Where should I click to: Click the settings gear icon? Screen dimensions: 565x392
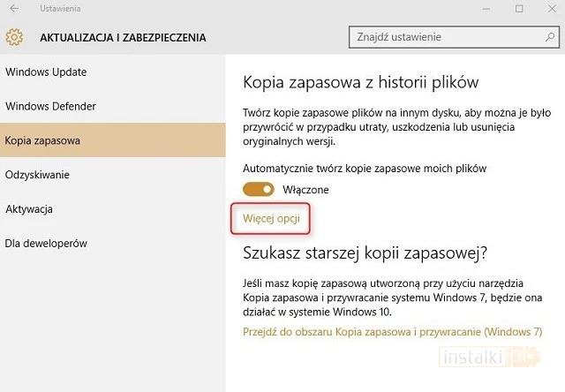pos(14,38)
